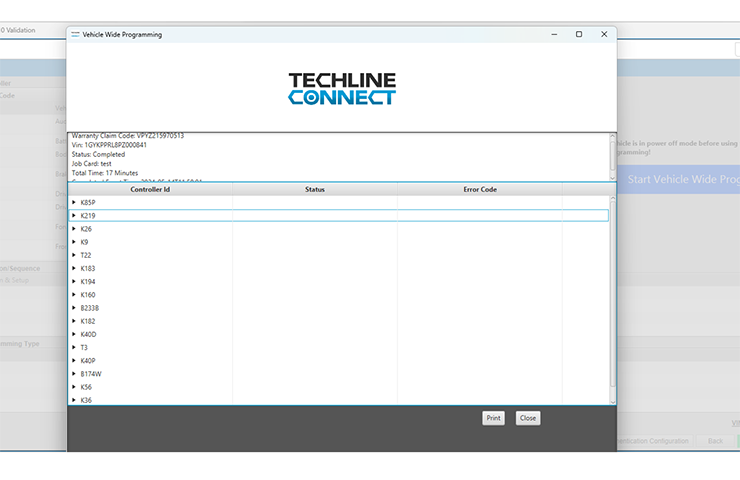The width and height of the screenshot is (740, 480).
Task: Click the Close button in the dialog footer
Action: (528, 418)
